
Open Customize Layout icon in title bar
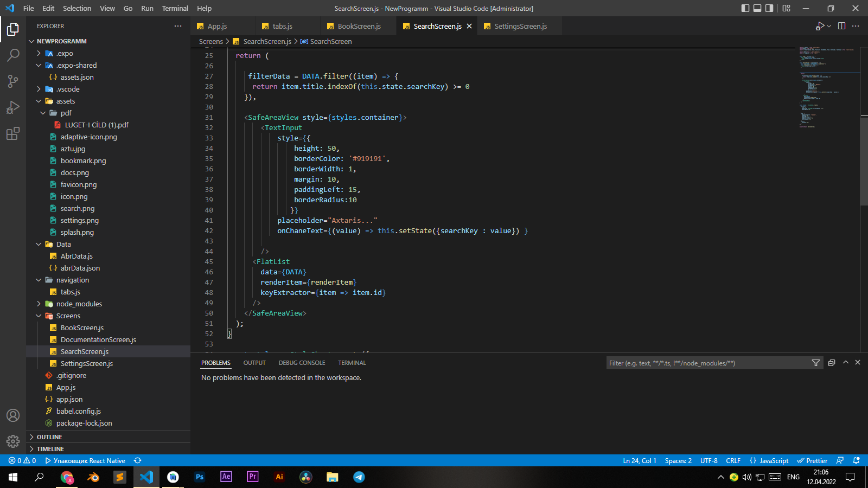click(786, 8)
